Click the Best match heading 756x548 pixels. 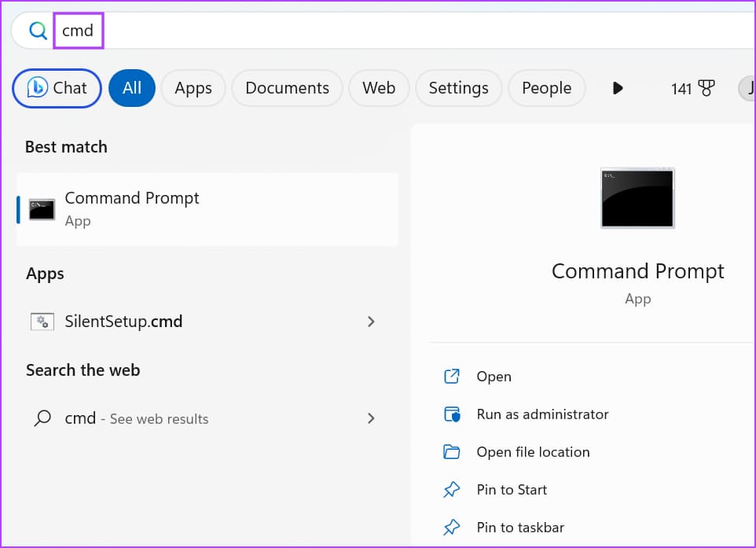point(66,147)
